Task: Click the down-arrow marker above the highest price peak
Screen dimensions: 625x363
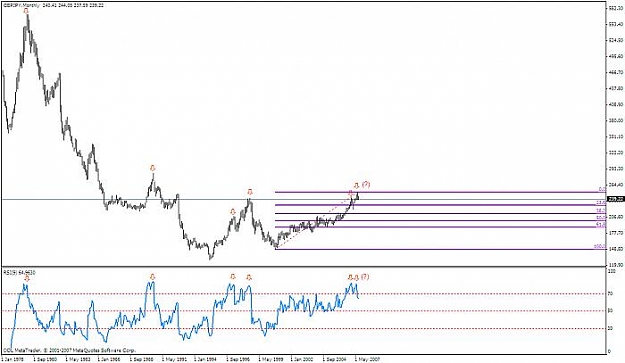Action: (26, 11)
